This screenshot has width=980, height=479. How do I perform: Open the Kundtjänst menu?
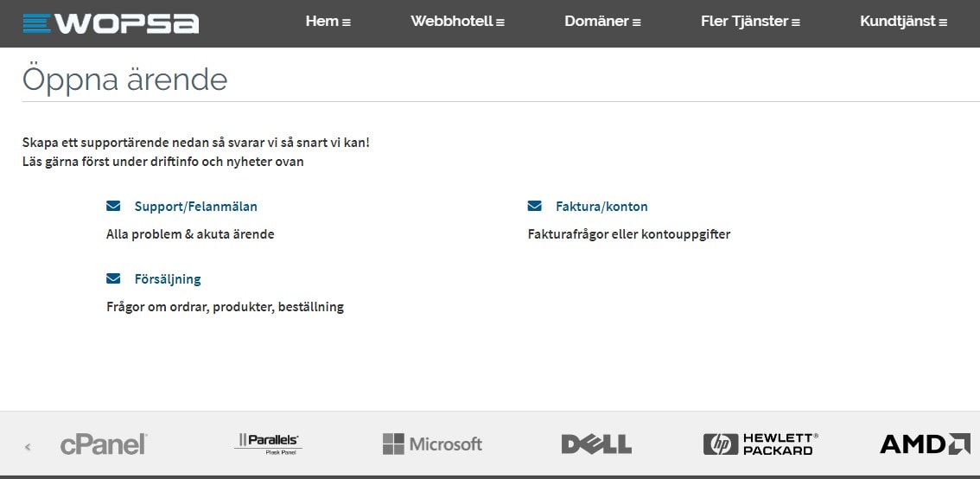coord(904,22)
